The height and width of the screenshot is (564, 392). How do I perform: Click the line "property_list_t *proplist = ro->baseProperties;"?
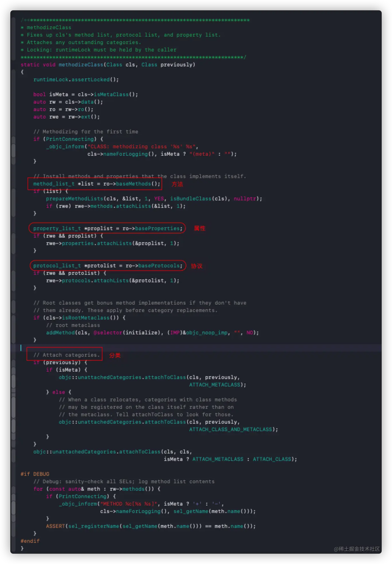[108, 228]
